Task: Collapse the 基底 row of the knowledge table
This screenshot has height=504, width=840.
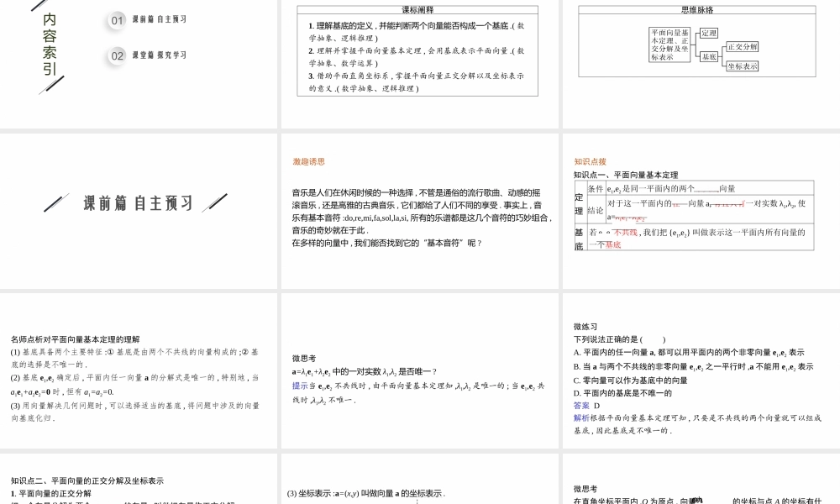Action: click(579, 239)
